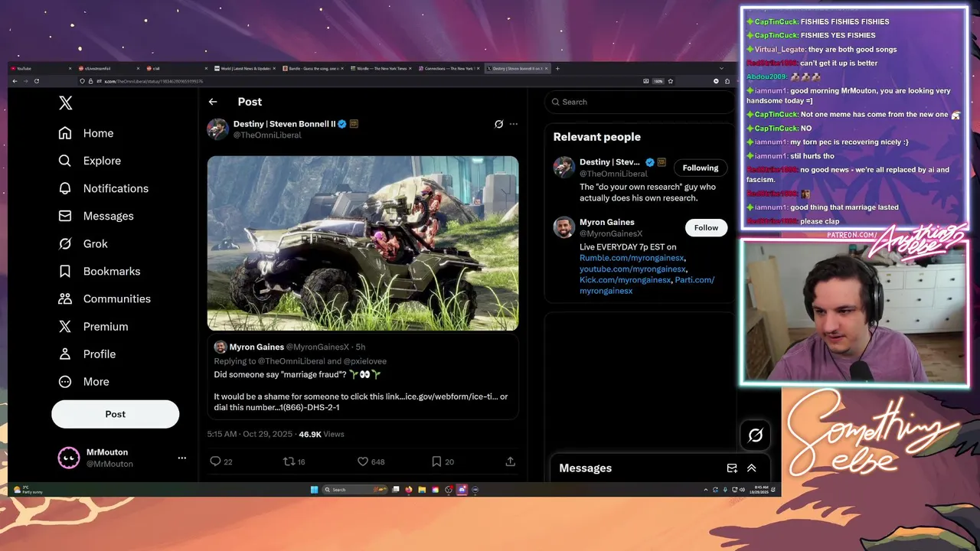
Task: Follow Myron Gaines
Action: (706, 227)
